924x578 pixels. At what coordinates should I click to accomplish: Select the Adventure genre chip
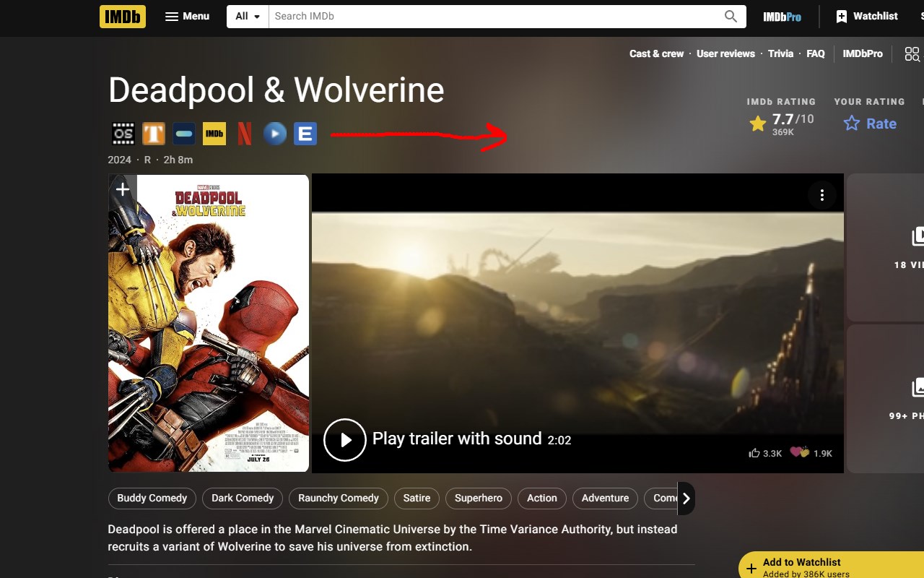point(605,498)
